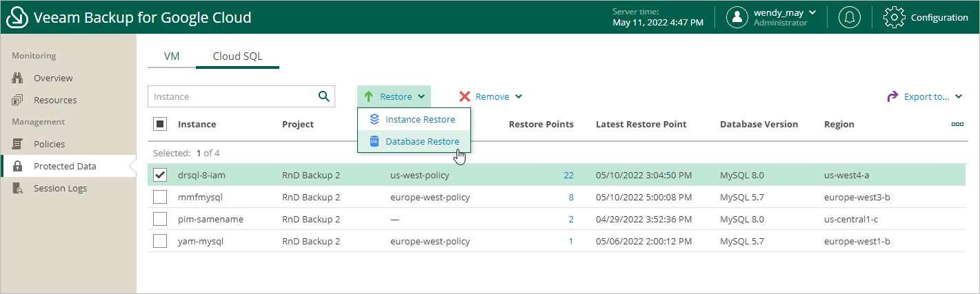Click 04/29/2022 3:52:36 PM timestamp
The width and height of the screenshot is (980, 294).
[643, 219]
